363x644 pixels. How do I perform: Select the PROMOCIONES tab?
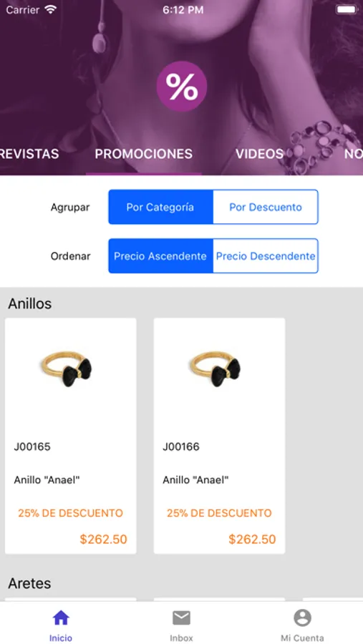[143, 154]
